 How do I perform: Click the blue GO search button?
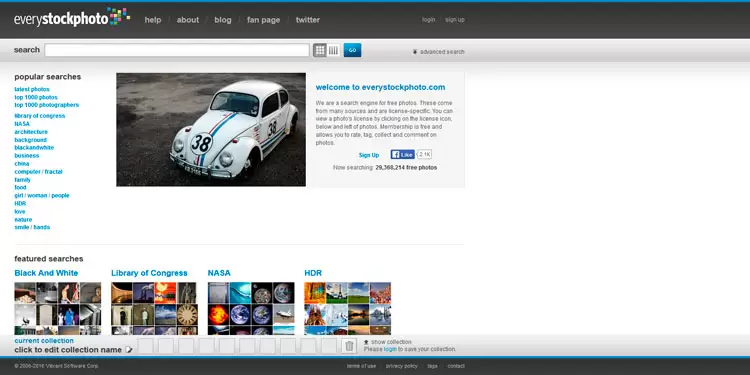tap(353, 50)
